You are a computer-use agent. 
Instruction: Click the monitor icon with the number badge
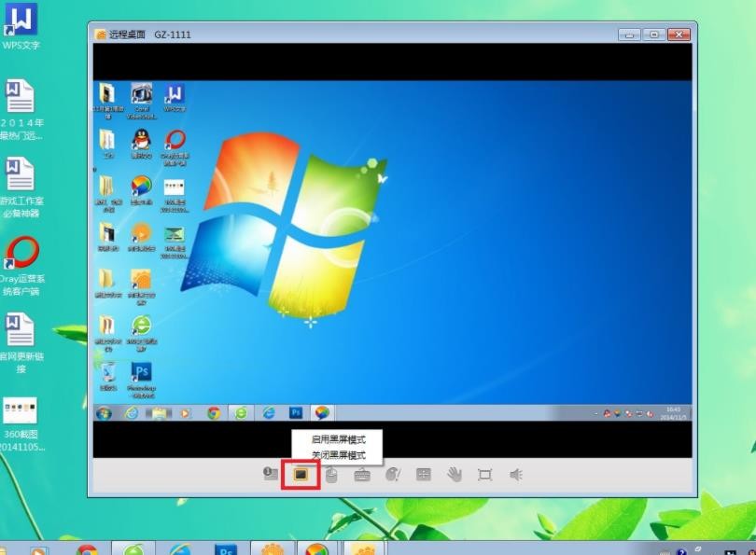[271, 474]
